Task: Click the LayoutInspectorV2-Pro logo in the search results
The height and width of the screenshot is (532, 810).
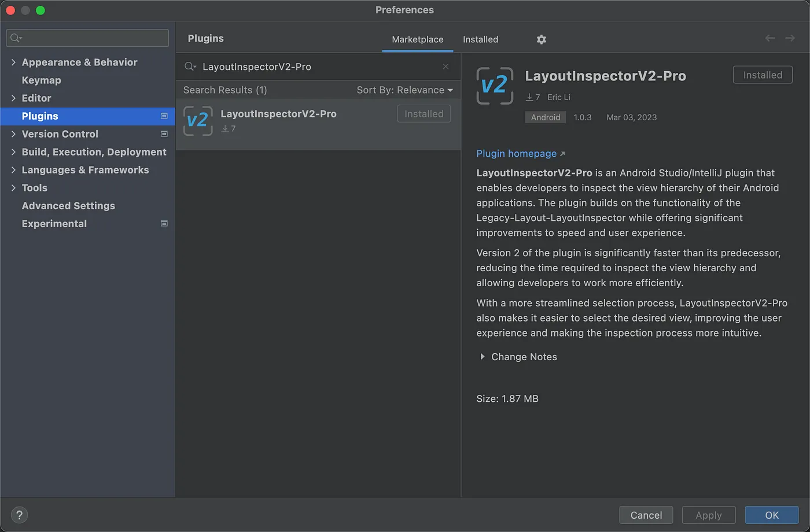Action: click(x=198, y=120)
